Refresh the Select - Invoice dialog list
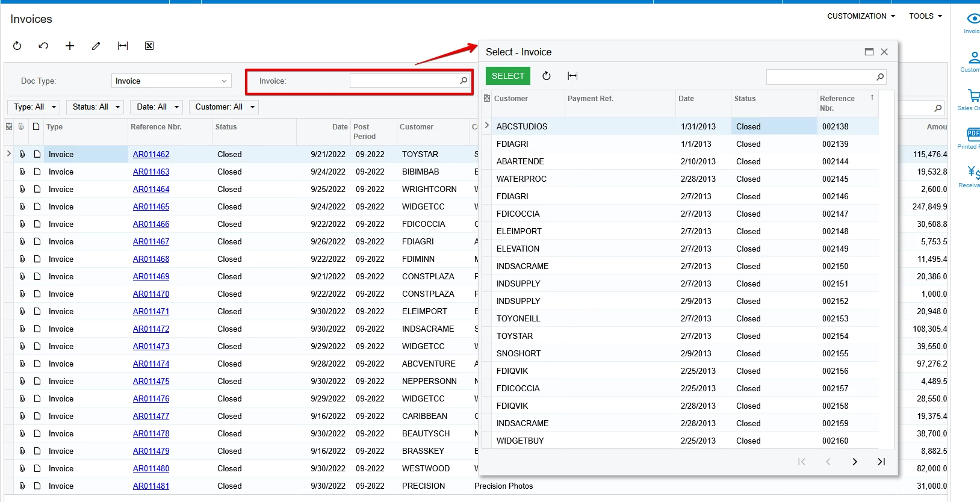The image size is (980, 502). [x=547, y=76]
